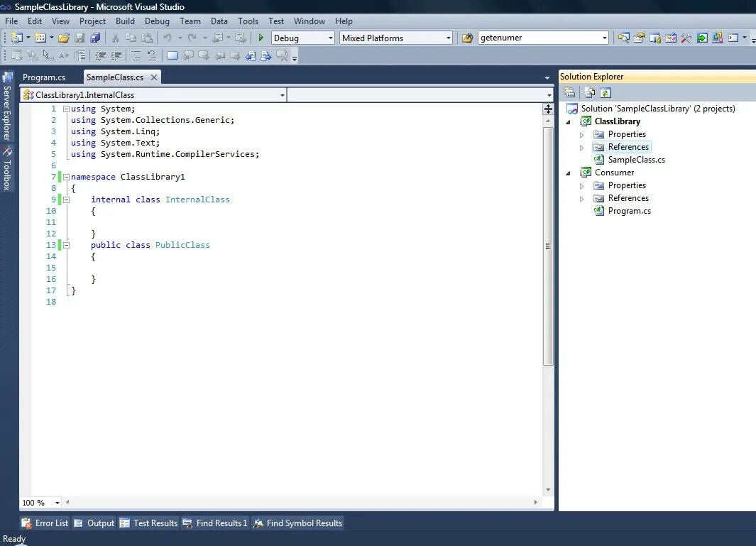This screenshot has height=546, width=756.
Task: Open the Toolbox side tab
Action: point(7,169)
